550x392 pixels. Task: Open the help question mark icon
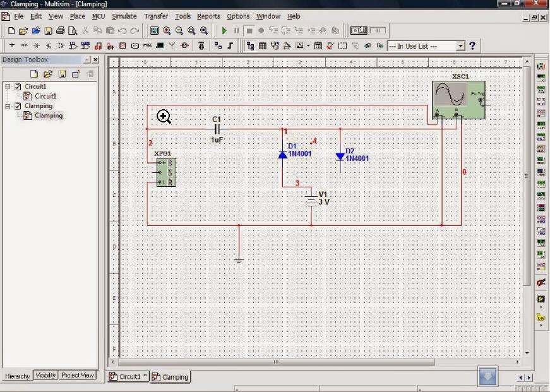[x=472, y=46]
